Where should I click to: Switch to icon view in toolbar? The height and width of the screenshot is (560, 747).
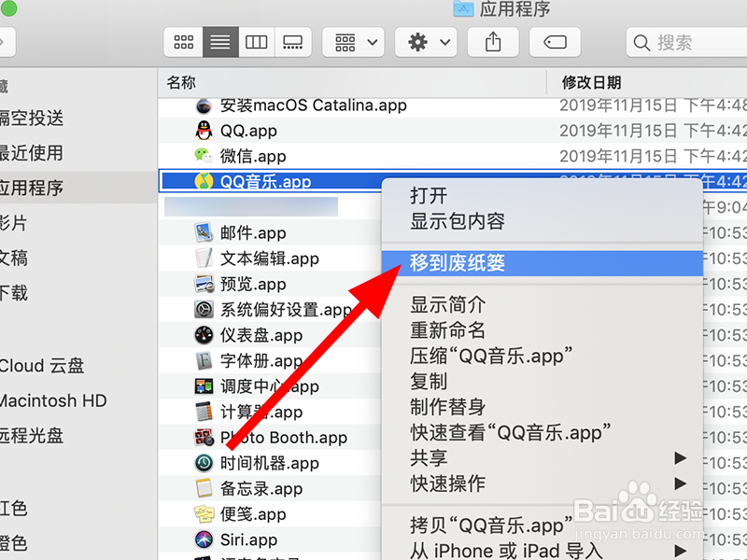click(x=183, y=42)
